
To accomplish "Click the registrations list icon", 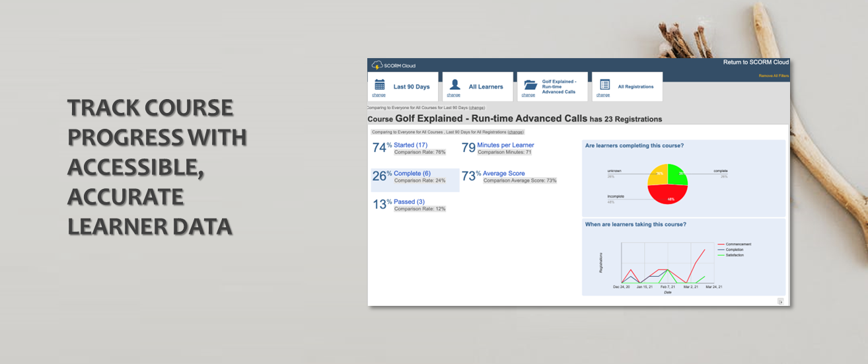I will (x=604, y=85).
